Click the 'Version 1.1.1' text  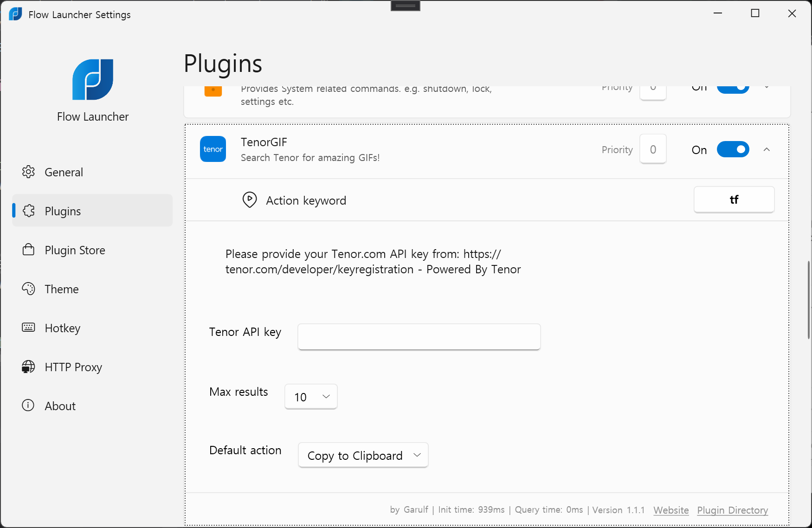click(619, 510)
